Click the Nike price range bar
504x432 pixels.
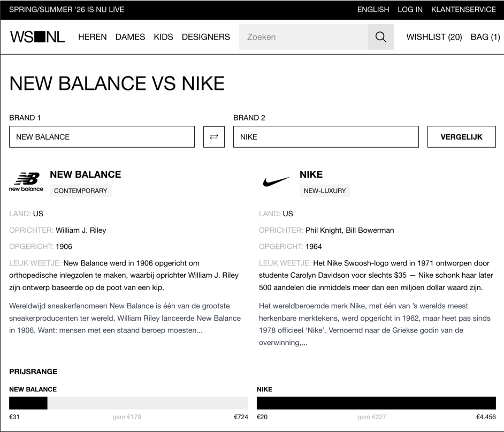376,402
